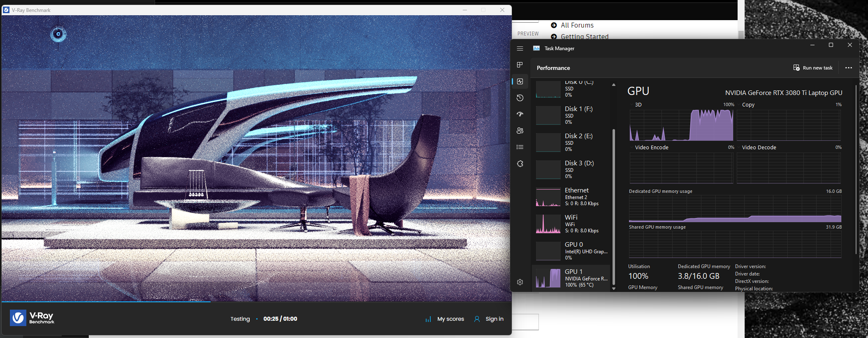Click the Utilisation 100% value

pos(638,276)
